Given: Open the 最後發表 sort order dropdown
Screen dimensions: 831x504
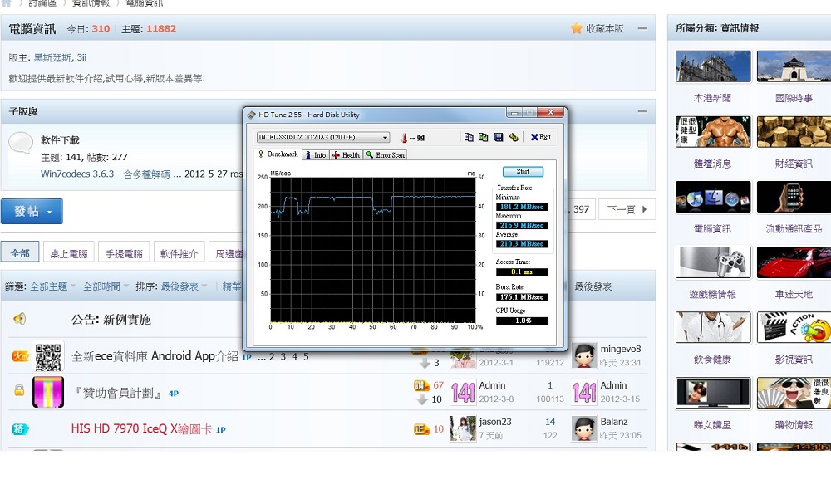Looking at the screenshot, I should pyautogui.click(x=183, y=286).
